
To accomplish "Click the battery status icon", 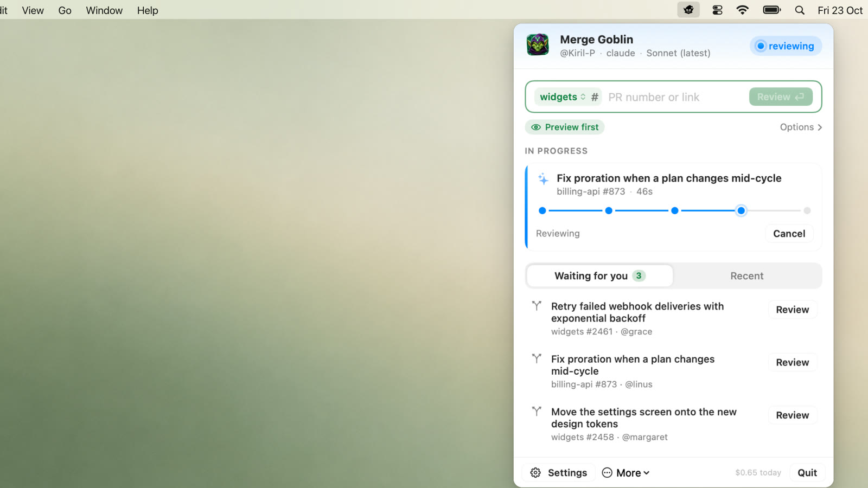I will point(771,10).
